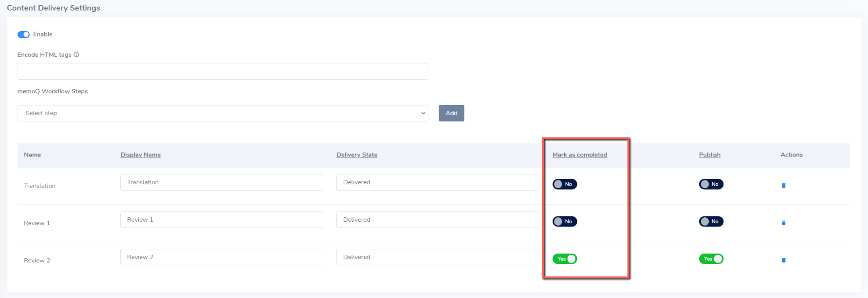Toggle Publish for Translation row

click(x=711, y=184)
